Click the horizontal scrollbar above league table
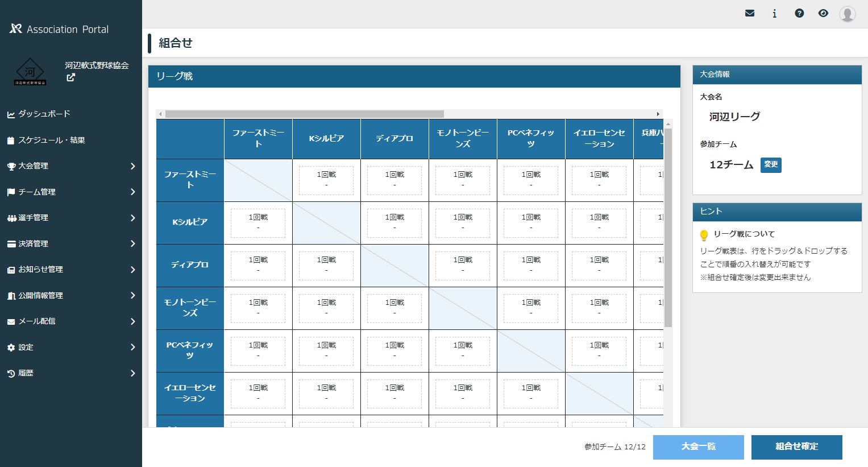This screenshot has width=868, height=467. [304, 114]
